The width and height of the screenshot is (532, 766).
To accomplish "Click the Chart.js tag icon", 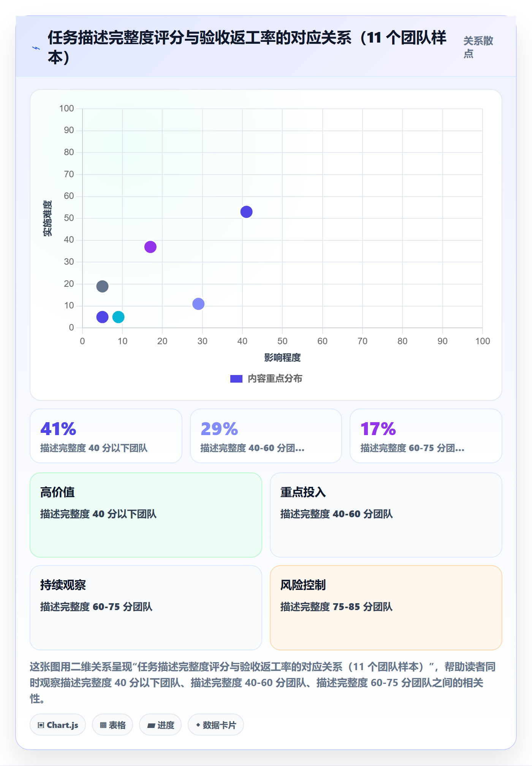I will (41, 725).
